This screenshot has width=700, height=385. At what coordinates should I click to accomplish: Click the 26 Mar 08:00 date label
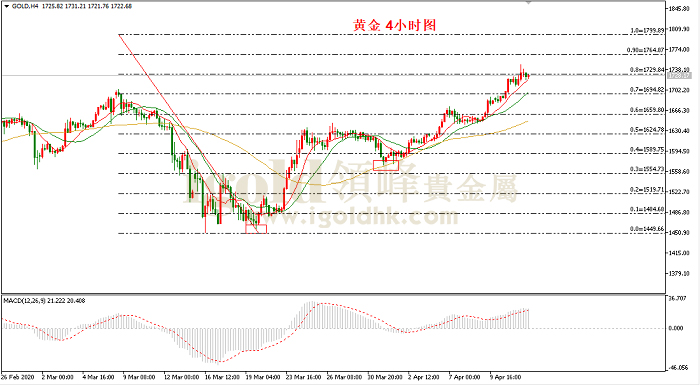click(345, 377)
